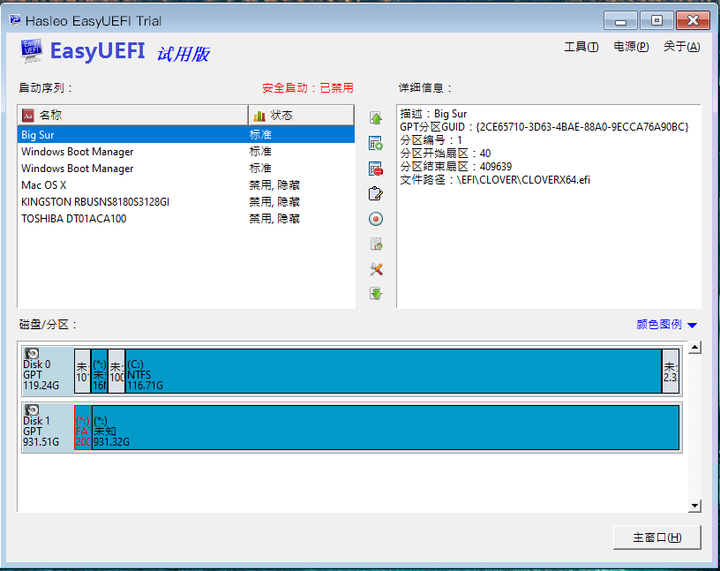Image resolution: width=720 pixels, height=571 pixels.
Task: Click the green move-up arrow icon
Action: [376, 118]
